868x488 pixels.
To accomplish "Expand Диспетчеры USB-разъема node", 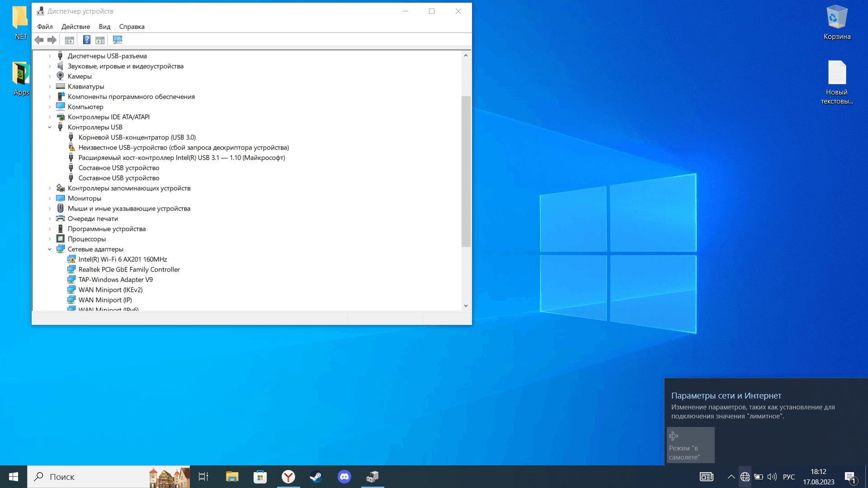I will 50,56.
